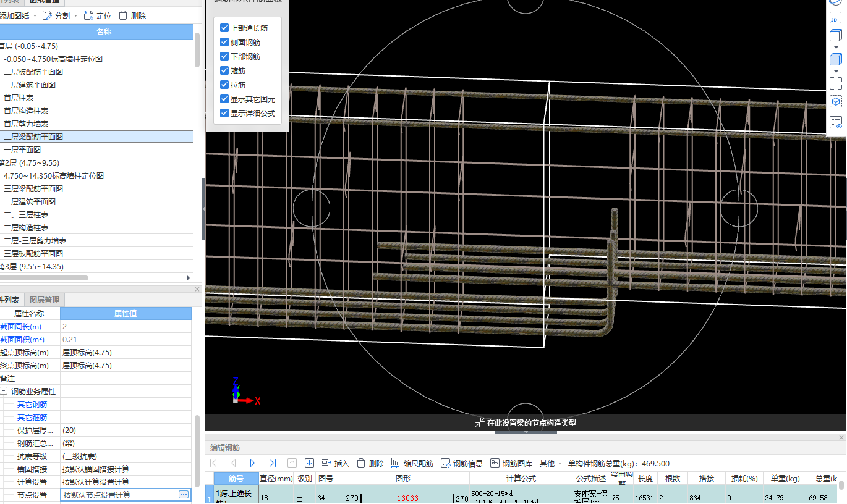Click the 定位 locate drawing icon

89,15
